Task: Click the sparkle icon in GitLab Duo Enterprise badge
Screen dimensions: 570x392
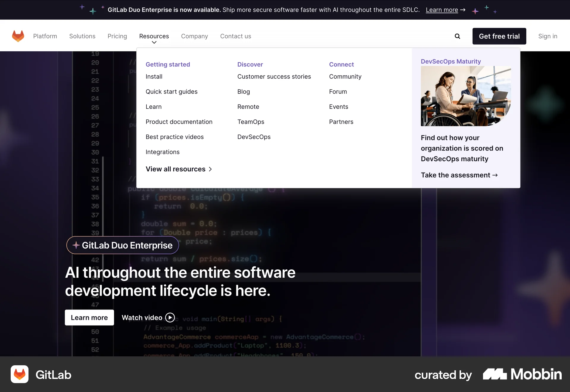Action: [76, 245]
